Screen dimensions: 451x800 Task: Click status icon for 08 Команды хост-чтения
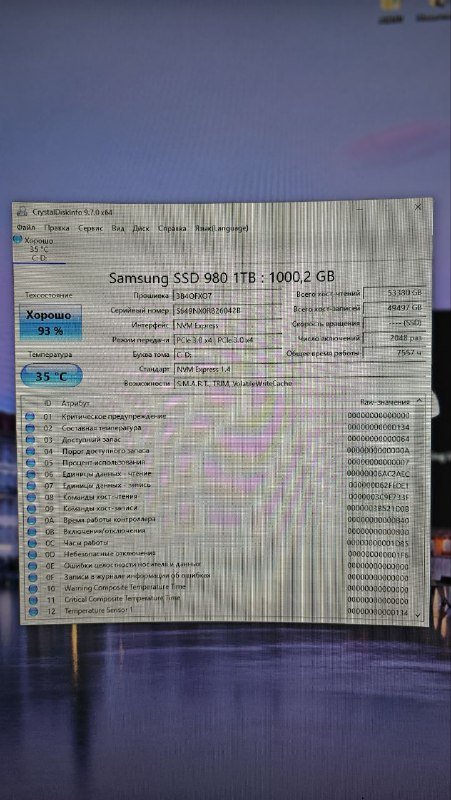(x=31, y=497)
